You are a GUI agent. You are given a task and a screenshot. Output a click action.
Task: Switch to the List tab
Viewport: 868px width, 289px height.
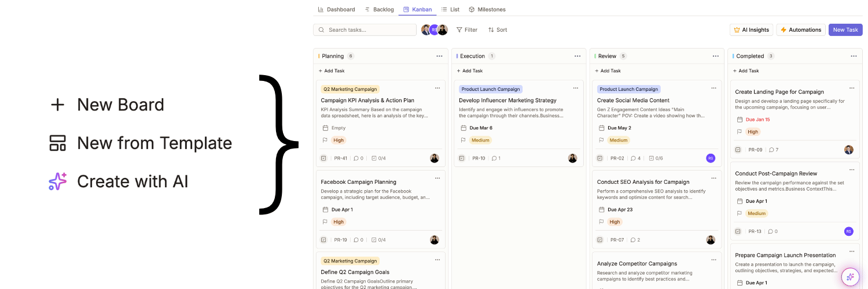pyautogui.click(x=450, y=9)
